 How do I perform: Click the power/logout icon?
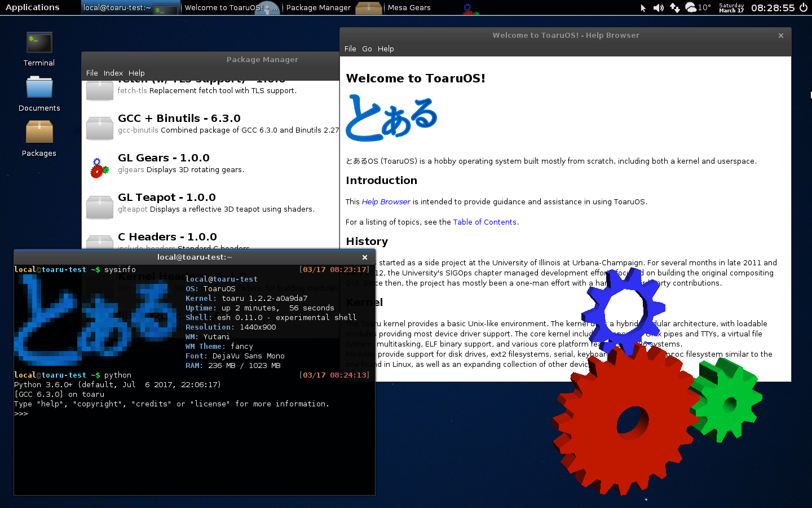804,8
